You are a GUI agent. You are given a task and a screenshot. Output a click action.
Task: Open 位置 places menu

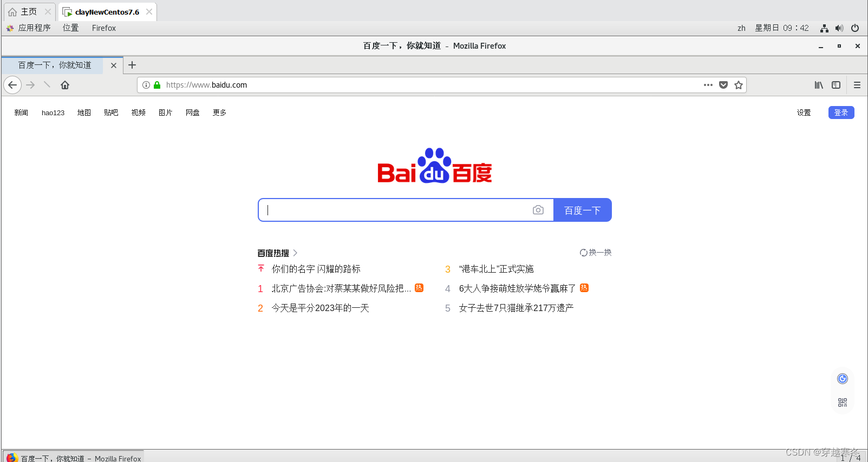(x=71, y=28)
